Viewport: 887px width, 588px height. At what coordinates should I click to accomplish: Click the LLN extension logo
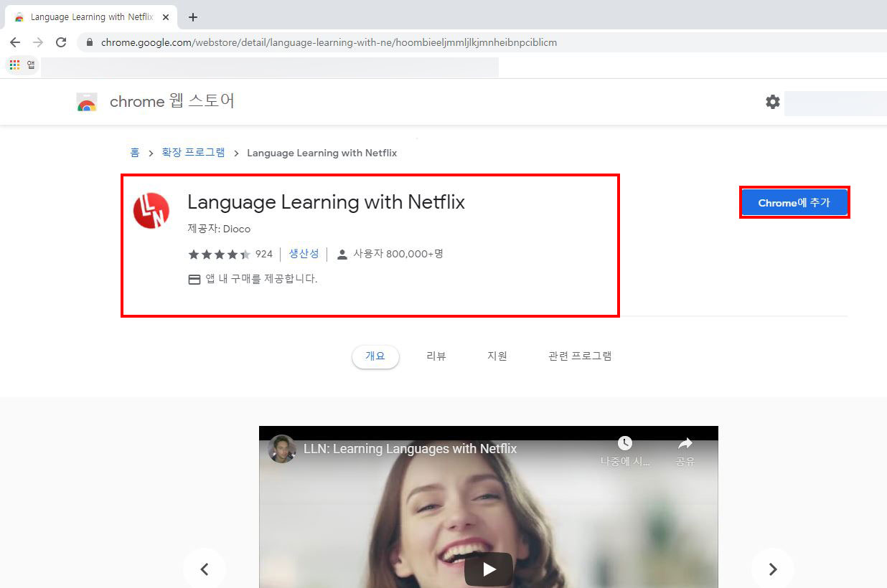151,210
